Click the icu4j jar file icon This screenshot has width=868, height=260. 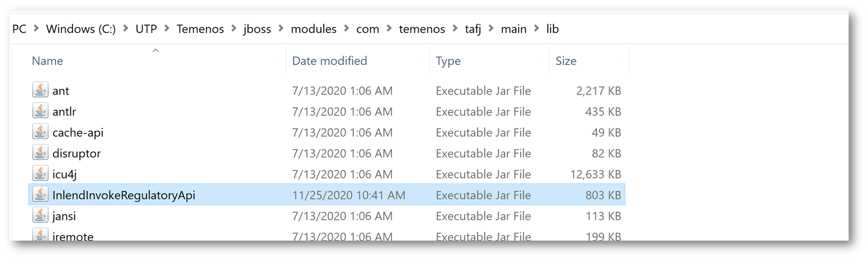point(40,174)
